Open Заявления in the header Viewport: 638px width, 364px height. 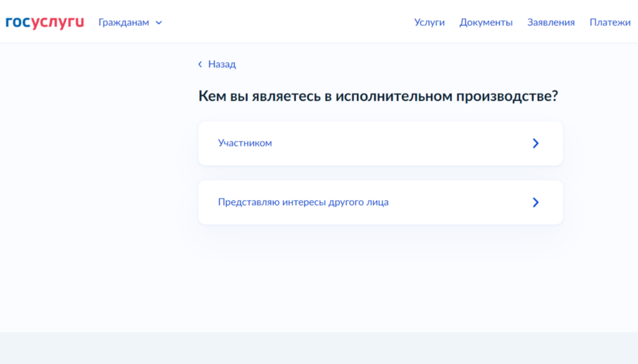point(551,22)
